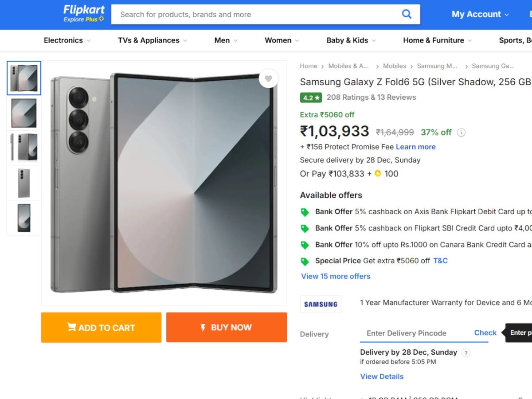Add product to wishlist with heart icon
This screenshot has width=532, height=399.
(268, 79)
